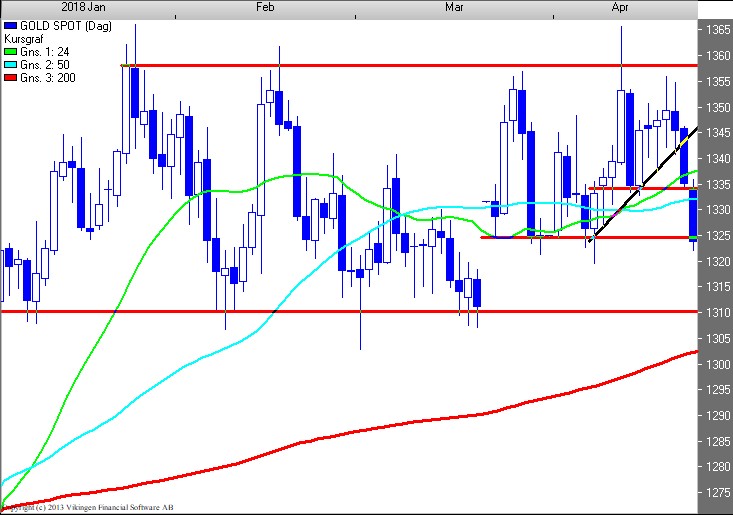733x515 pixels.
Task: Click the 1315 price axis label
Action: click(718, 287)
